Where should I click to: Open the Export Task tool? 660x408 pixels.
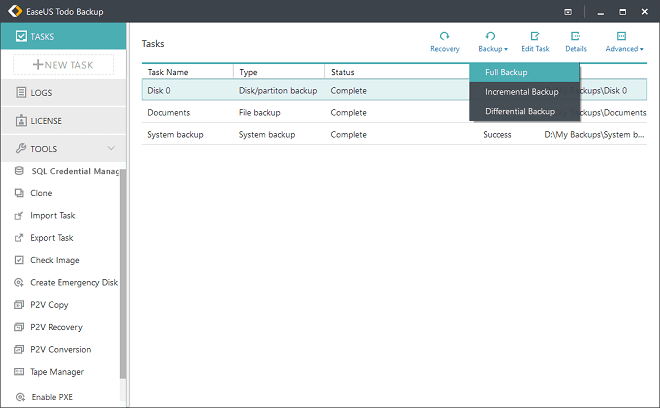52,238
